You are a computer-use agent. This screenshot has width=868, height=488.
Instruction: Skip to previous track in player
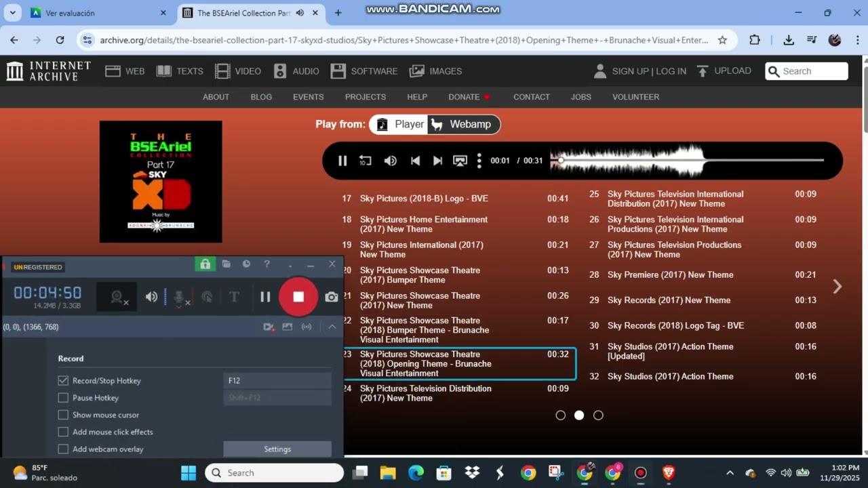[415, 161]
